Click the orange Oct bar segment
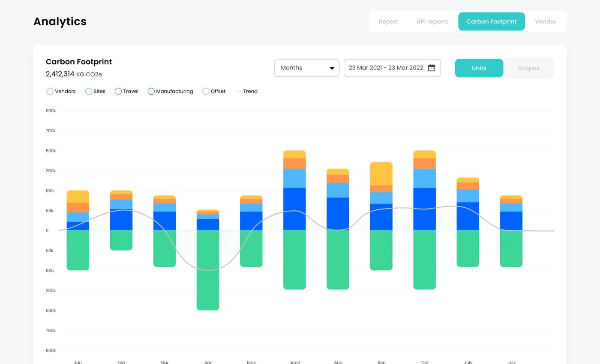This screenshot has height=364, width=600. [x=424, y=163]
